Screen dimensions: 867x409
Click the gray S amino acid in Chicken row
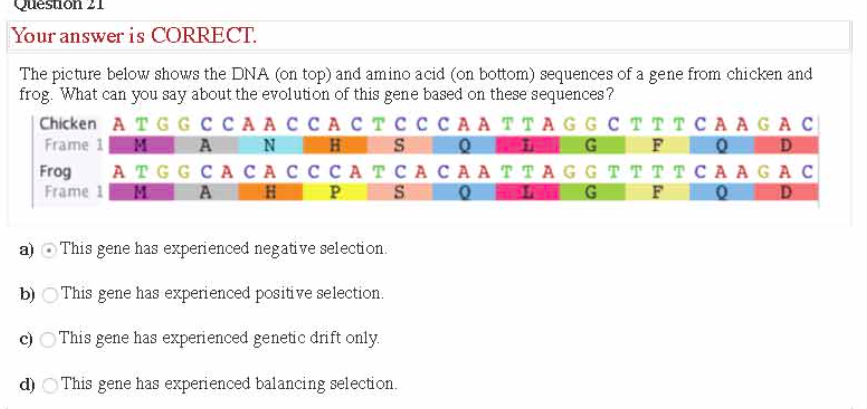tap(397, 144)
